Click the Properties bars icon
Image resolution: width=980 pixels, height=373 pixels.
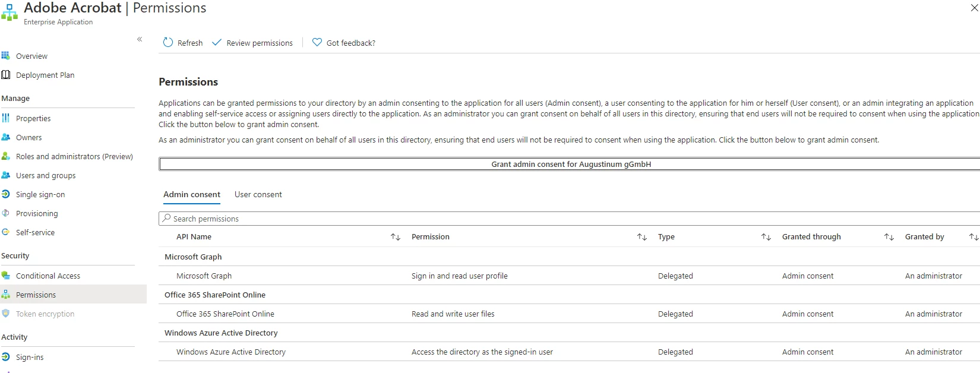click(x=6, y=118)
